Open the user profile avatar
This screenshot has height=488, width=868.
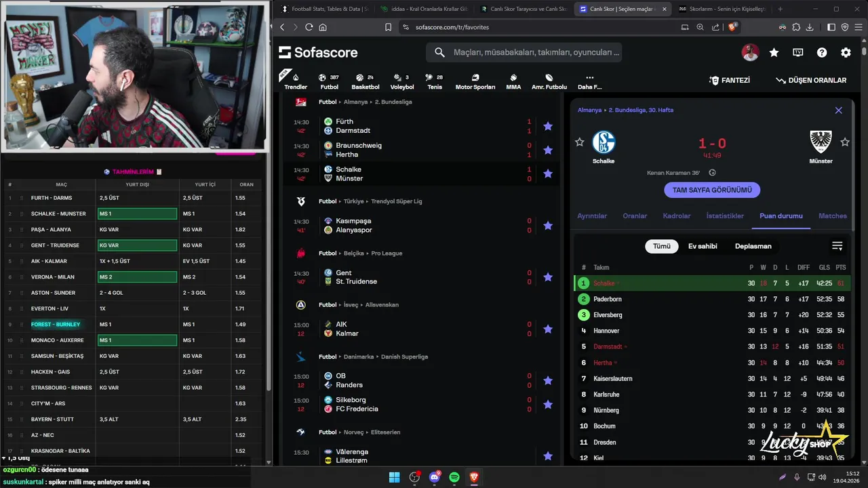(x=750, y=52)
